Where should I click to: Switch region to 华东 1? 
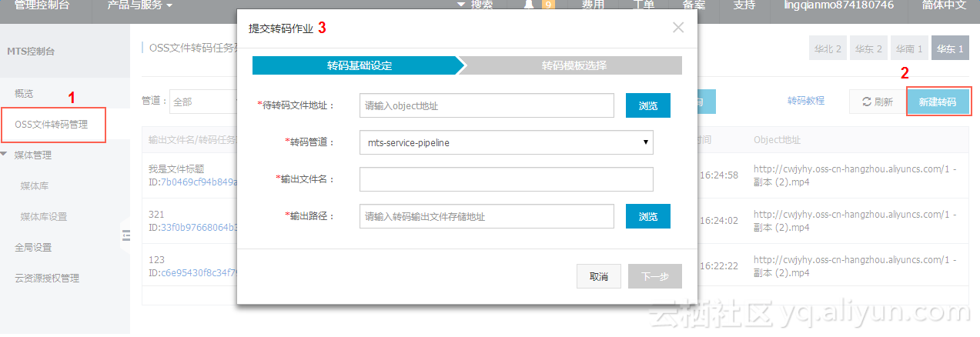point(951,48)
